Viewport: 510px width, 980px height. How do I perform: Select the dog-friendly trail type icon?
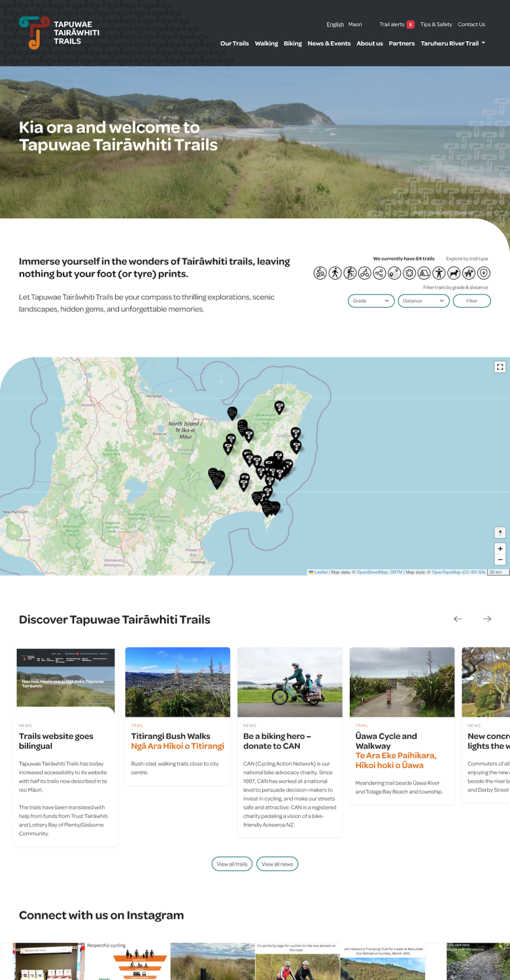pos(454,273)
